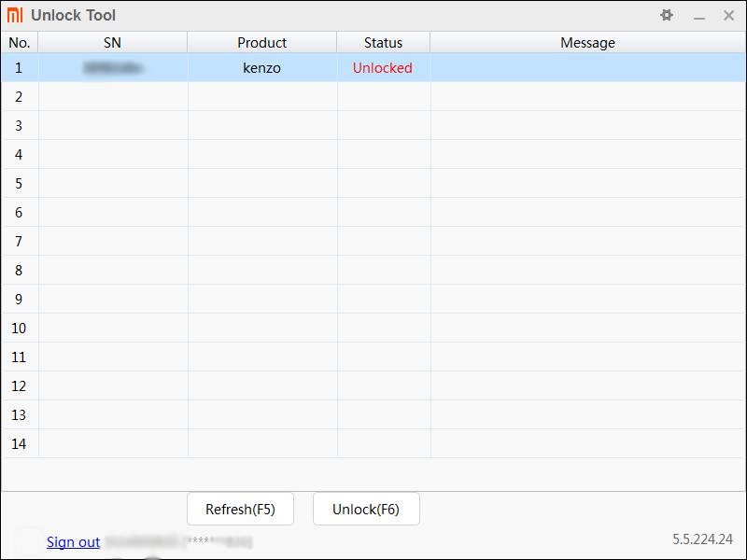The width and height of the screenshot is (747, 560).
Task: Click the Unlock(F6) button
Action: [x=366, y=509]
